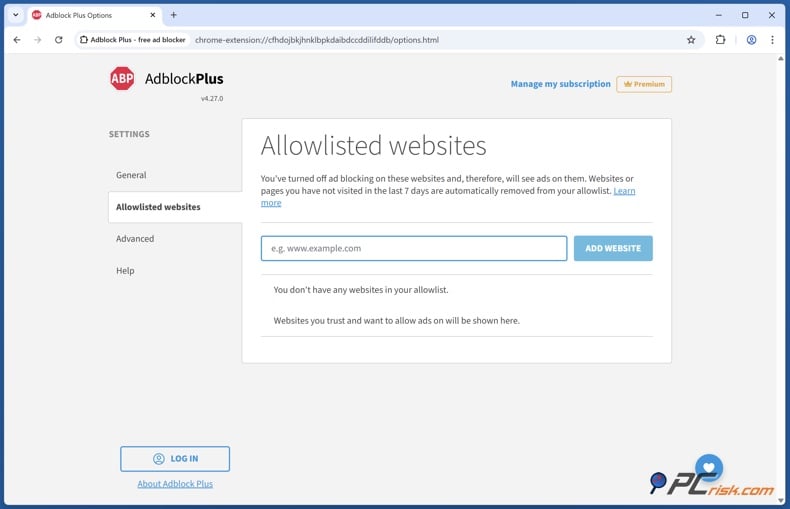Bookmark this page with the star icon
The width and height of the screenshot is (790, 509).
[x=691, y=40]
